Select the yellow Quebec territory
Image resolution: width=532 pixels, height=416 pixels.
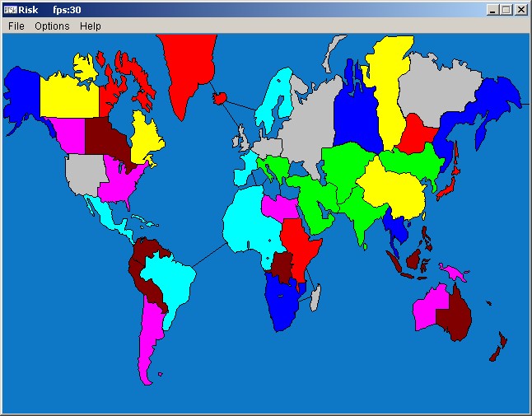point(145,139)
